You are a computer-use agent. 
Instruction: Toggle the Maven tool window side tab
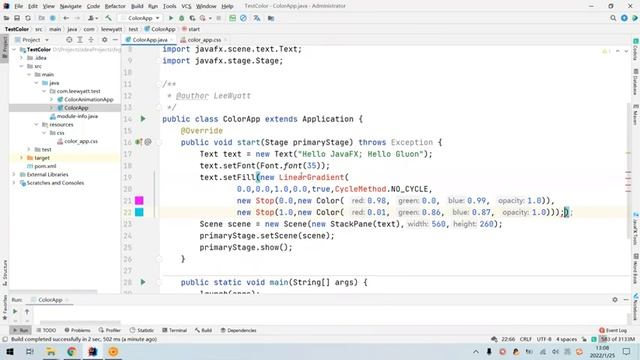pyautogui.click(x=636, y=115)
